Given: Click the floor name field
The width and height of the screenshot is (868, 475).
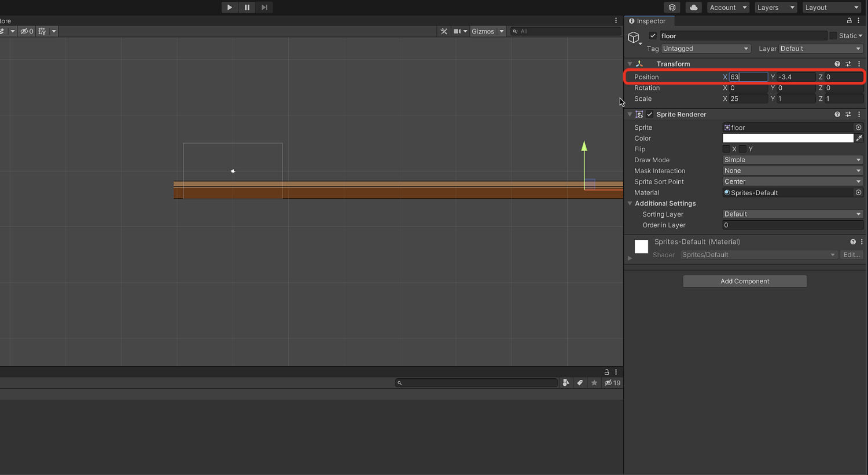Looking at the screenshot, I should tap(743, 36).
